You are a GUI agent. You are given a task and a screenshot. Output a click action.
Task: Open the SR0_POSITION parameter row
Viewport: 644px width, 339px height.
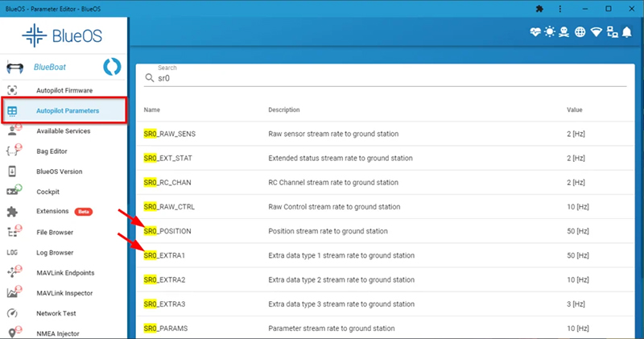click(378, 231)
